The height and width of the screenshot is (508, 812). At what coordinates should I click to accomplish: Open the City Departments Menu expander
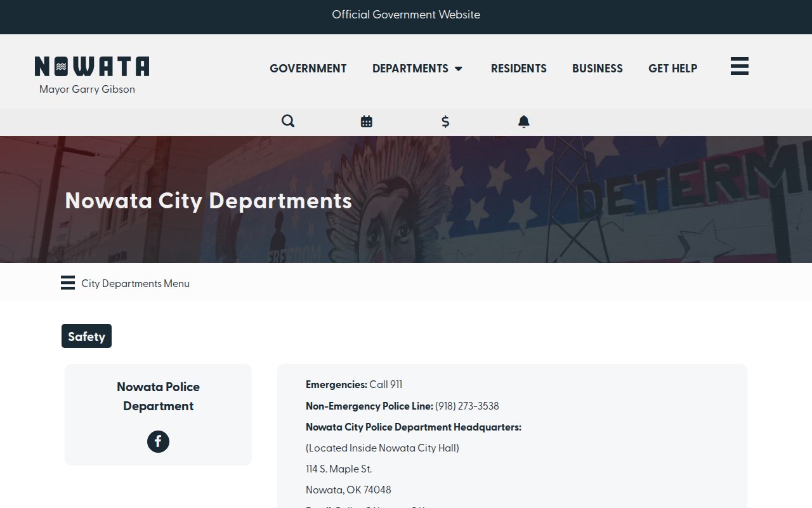(x=126, y=283)
